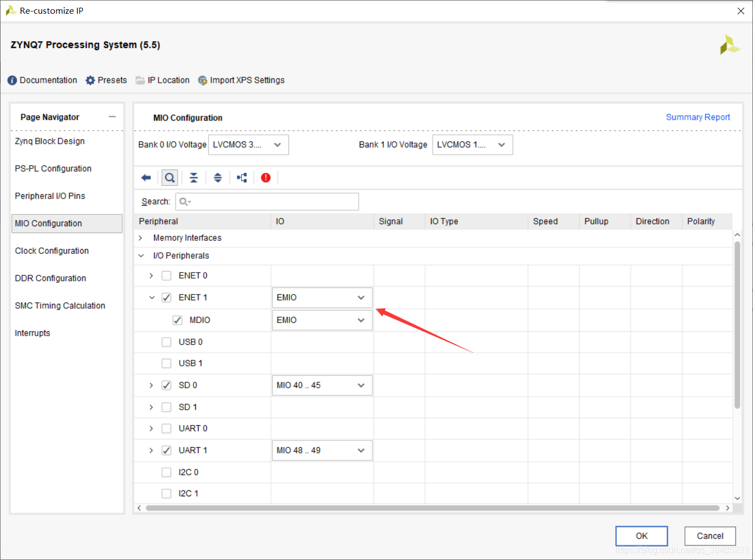Image resolution: width=753 pixels, height=560 pixels.
Task: Click the search field magnifier dropdown icon
Action: [x=185, y=202]
